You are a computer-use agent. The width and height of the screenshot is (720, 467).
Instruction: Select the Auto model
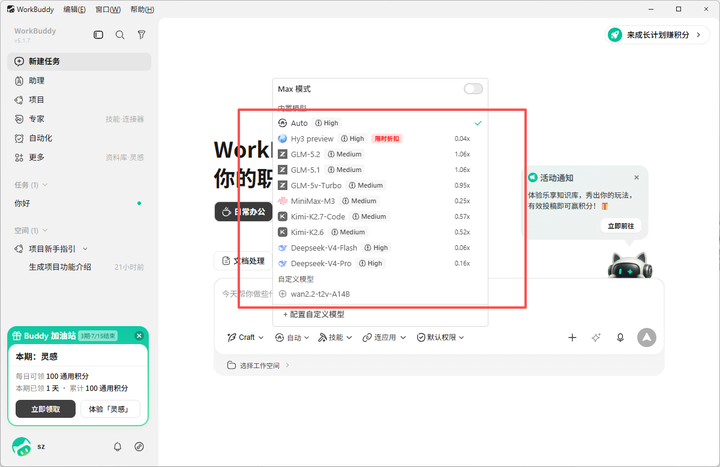380,123
